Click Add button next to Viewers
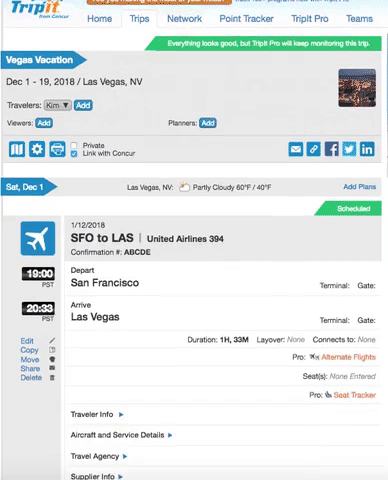Viewport: 388px width, 480px height. [x=44, y=123]
